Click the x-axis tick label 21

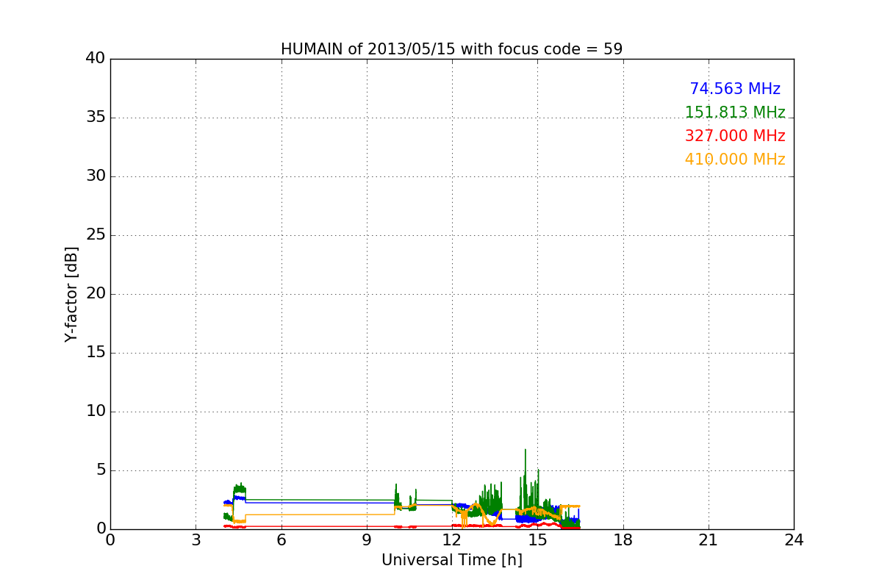coord(709,540)
